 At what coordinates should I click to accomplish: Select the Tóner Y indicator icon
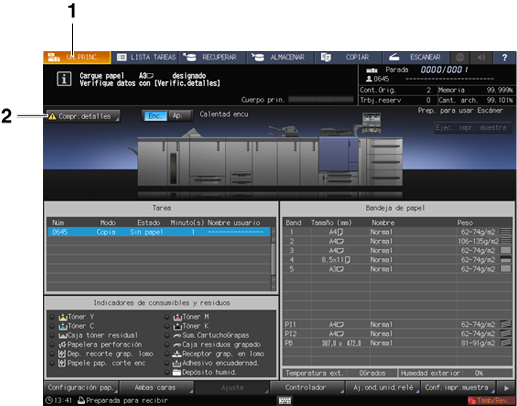click(x=63, y=317)
